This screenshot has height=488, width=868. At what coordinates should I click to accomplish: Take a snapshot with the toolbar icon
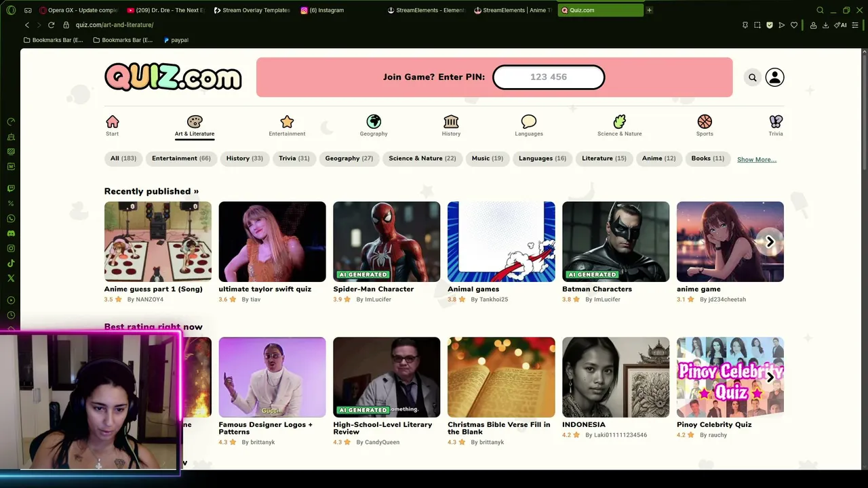click(757, 25)
